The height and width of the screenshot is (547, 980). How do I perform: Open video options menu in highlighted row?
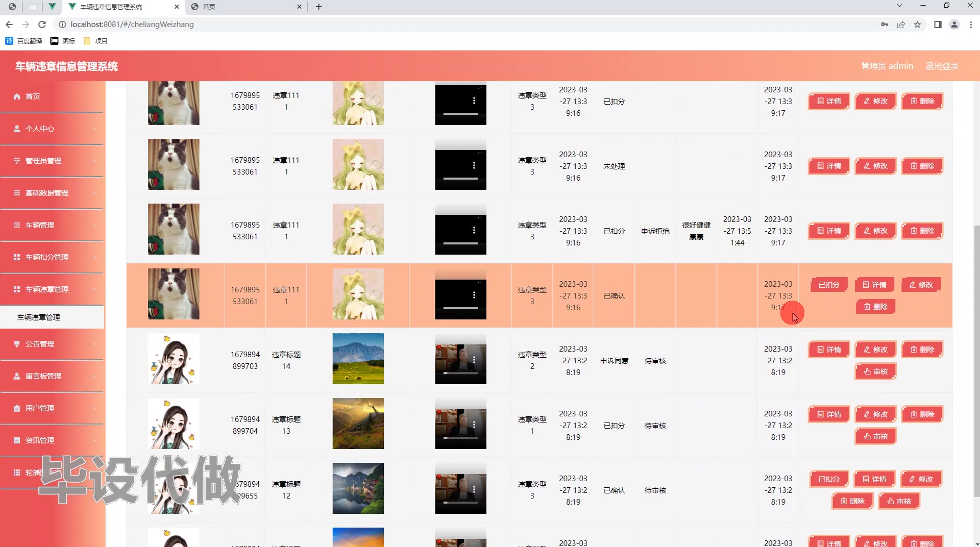pos(474,295)
